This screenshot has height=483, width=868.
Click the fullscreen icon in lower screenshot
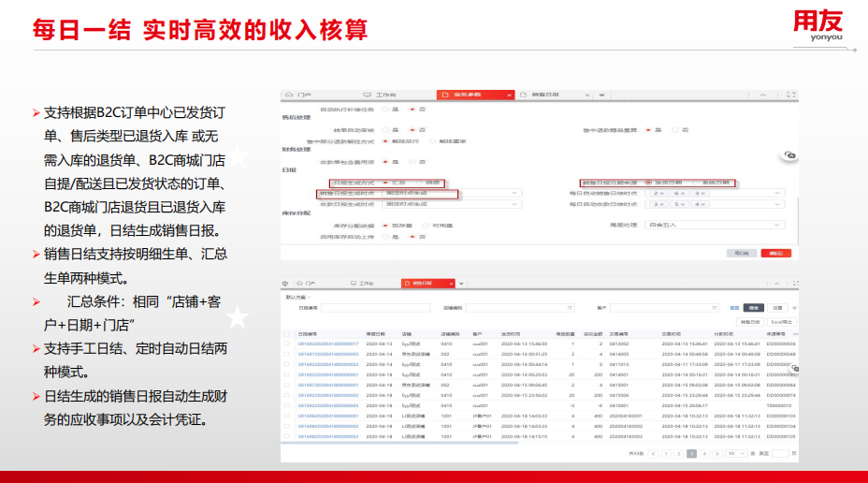click(x=795, y=283)
